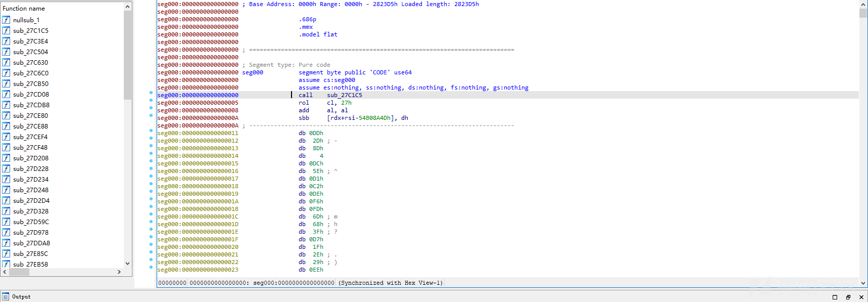Click the function icon beside sub_27CD08
Viewport: 868px width, 302px height.
click(6, 94)
